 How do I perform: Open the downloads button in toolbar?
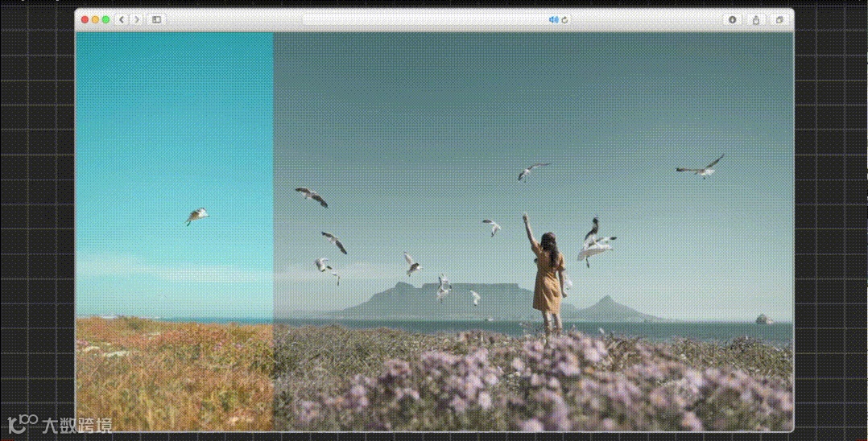733,19
